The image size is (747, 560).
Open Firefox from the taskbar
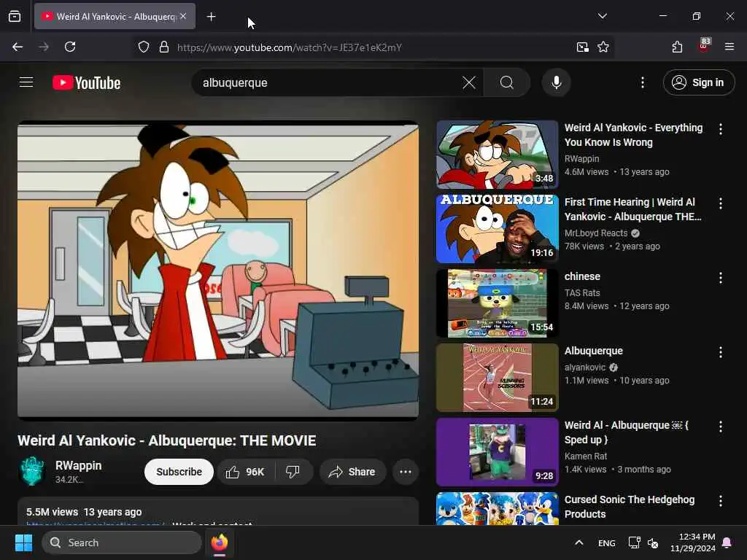coord(220,542)
